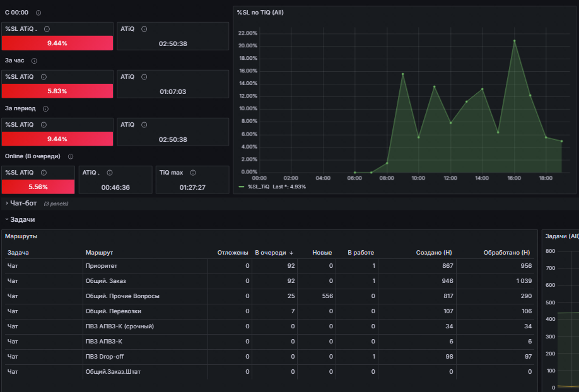This screenshot has width=579, height=392.
Task: Sort table by 'Маршрут' column header
Action: click(x=99, y=253)
